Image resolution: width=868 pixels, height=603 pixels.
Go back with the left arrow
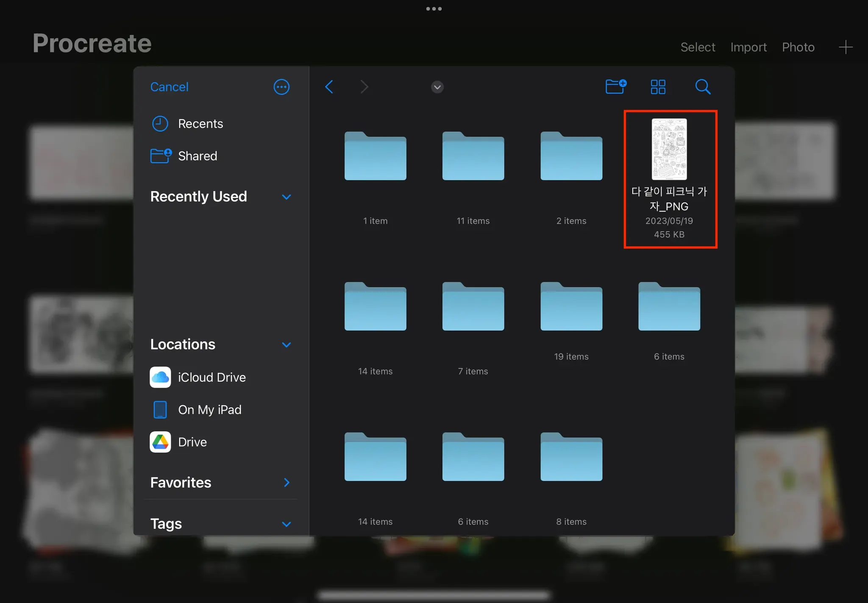pos(329,87)
